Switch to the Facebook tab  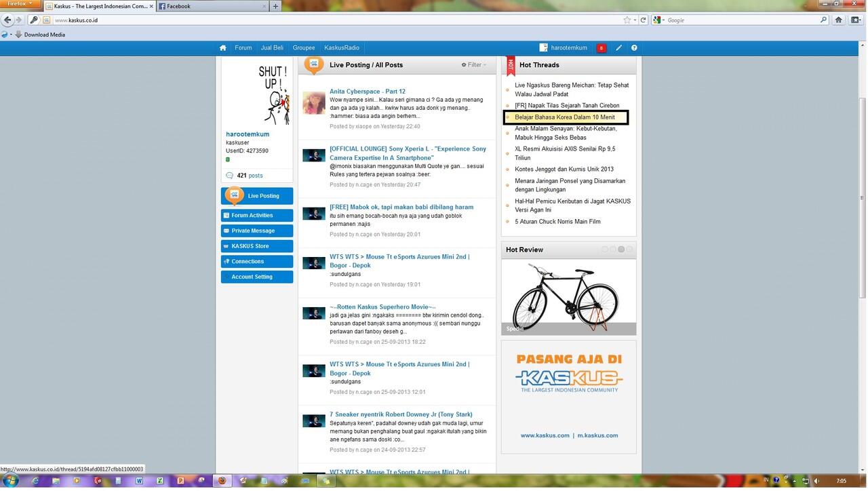(x=211, y=6)
